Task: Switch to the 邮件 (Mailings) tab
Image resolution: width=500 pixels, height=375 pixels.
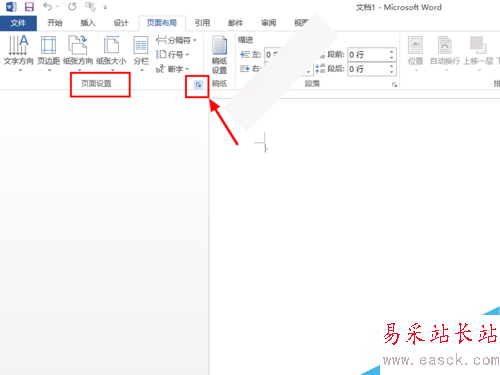Action: click(235, 23)
